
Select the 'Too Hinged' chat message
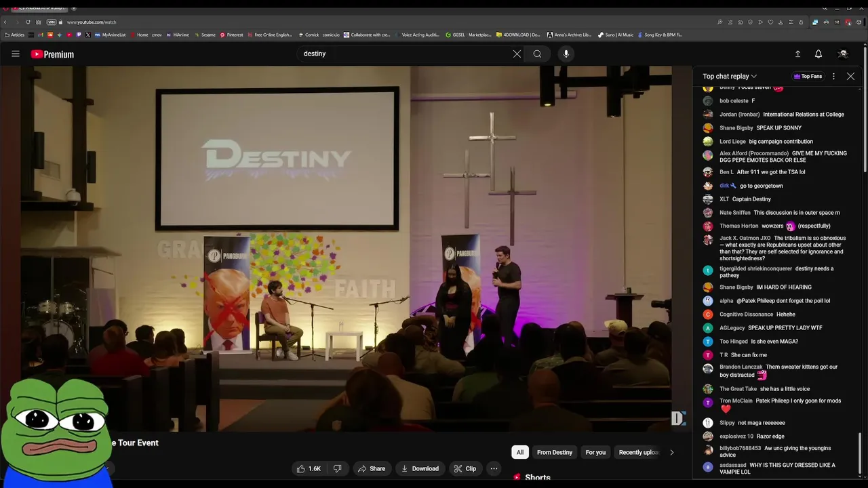point(759,342)
